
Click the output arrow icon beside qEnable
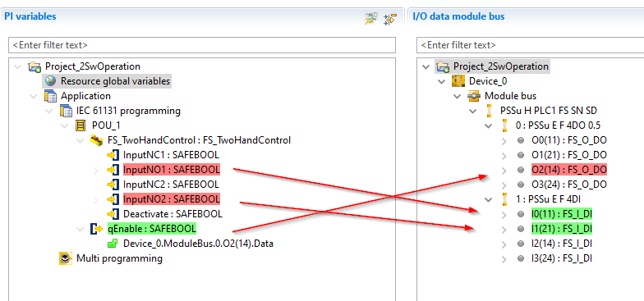(x=97, y=229)
